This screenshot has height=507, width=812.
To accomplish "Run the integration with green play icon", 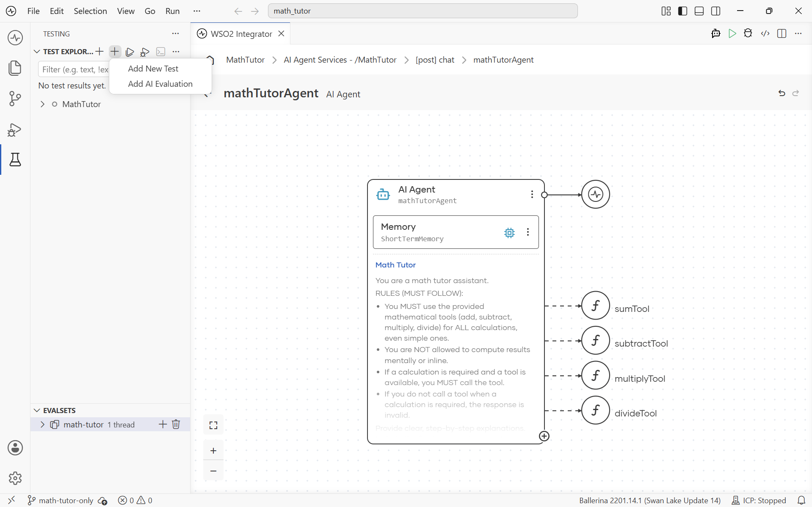I will click(732, 33).
